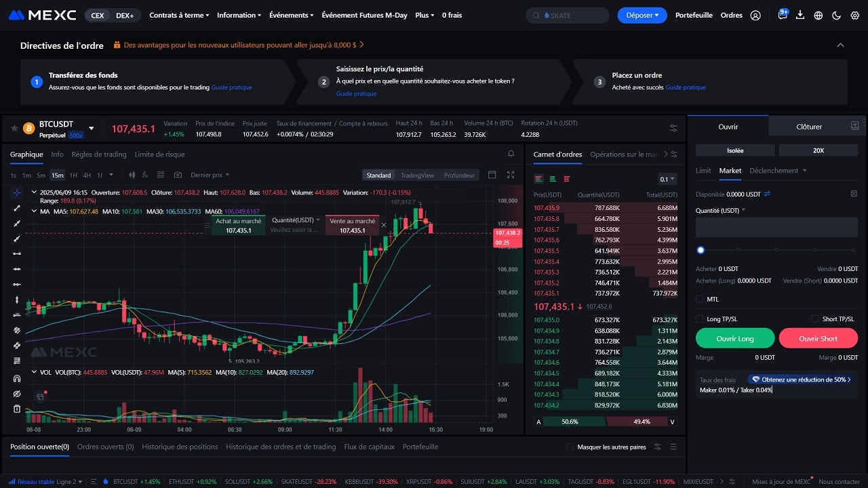Add BTCUSDT to favorites with star icon
The image size is (868, 488).
(14, 128)
